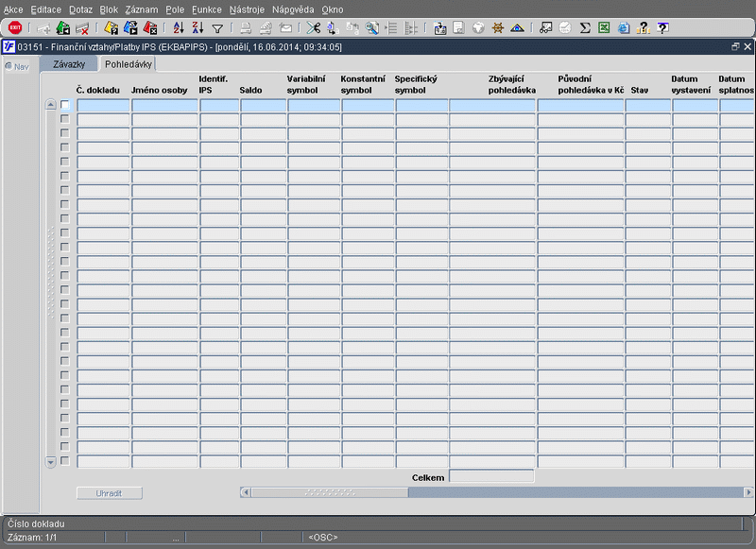Tick the checkbox beside the scroll-down arrow
756x549 pixels.
pyautogui.click(x=65, y=461)
